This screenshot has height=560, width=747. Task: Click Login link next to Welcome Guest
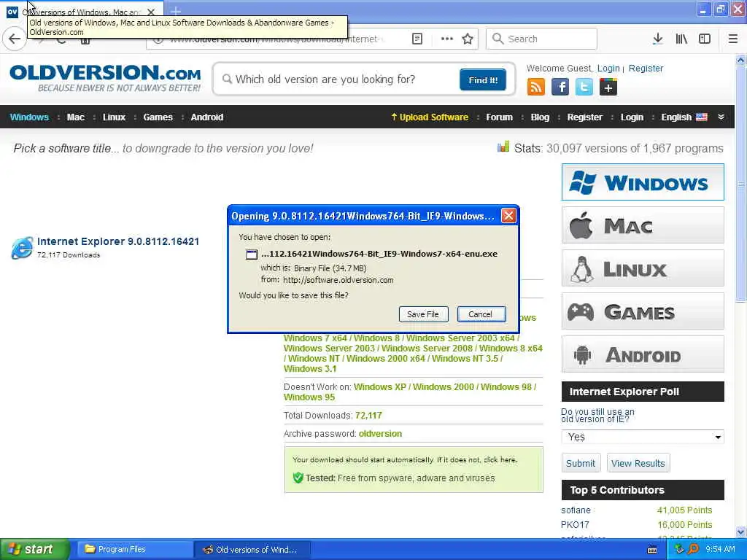click(x=608, y=68)
